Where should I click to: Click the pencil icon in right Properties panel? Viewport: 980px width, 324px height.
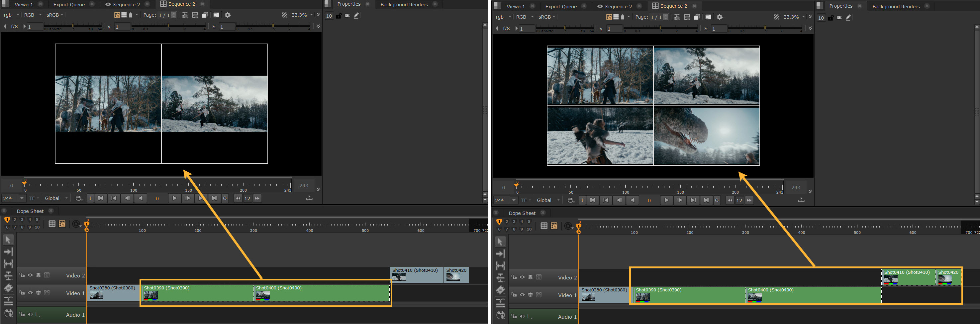[x=848, y=18]
